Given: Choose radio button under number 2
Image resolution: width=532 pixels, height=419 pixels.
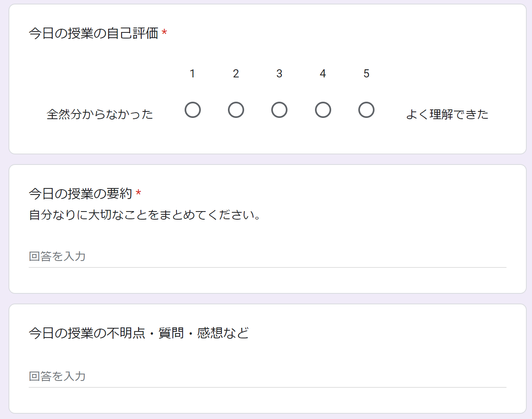Looking at the screenshot, I should coord(236,110).
